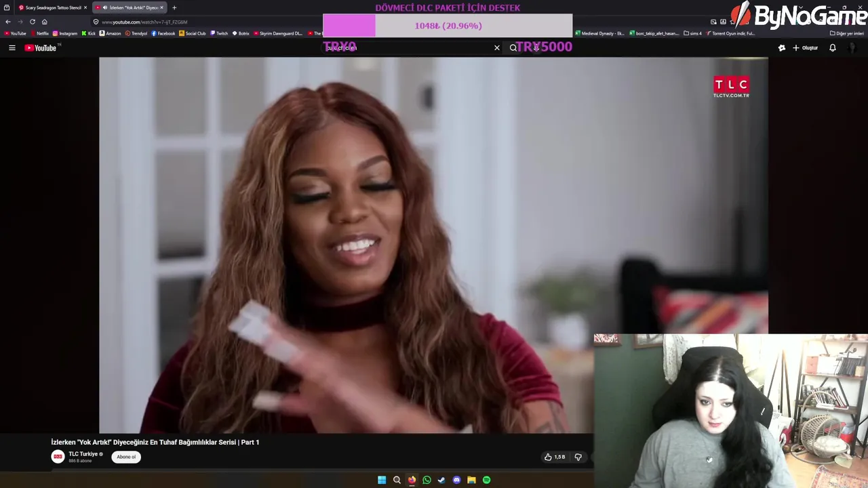Open WhatsApp from the taskbar
Image resolution: width=868 pixels, height=488 pixels.
point(427,480)
